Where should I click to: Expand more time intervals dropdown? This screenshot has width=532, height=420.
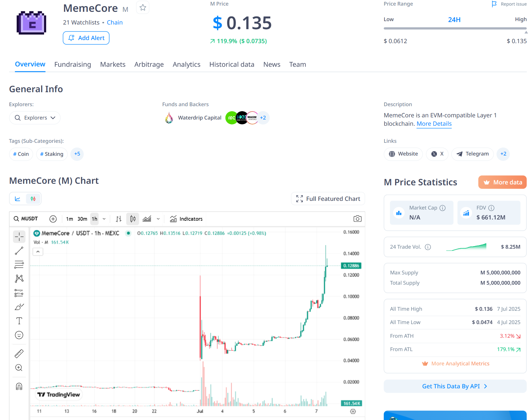[104, 219]
